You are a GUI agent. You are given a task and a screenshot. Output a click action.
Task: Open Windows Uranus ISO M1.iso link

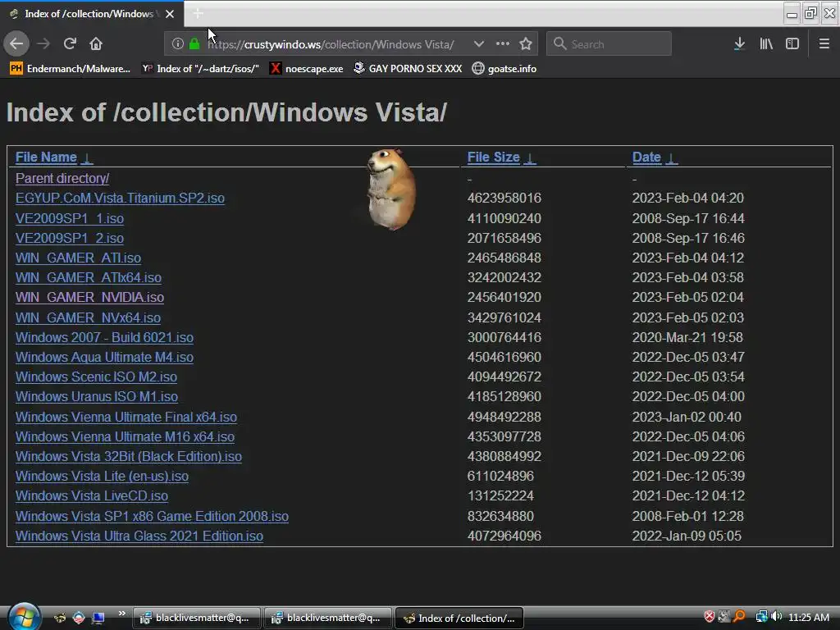point(97,397)
